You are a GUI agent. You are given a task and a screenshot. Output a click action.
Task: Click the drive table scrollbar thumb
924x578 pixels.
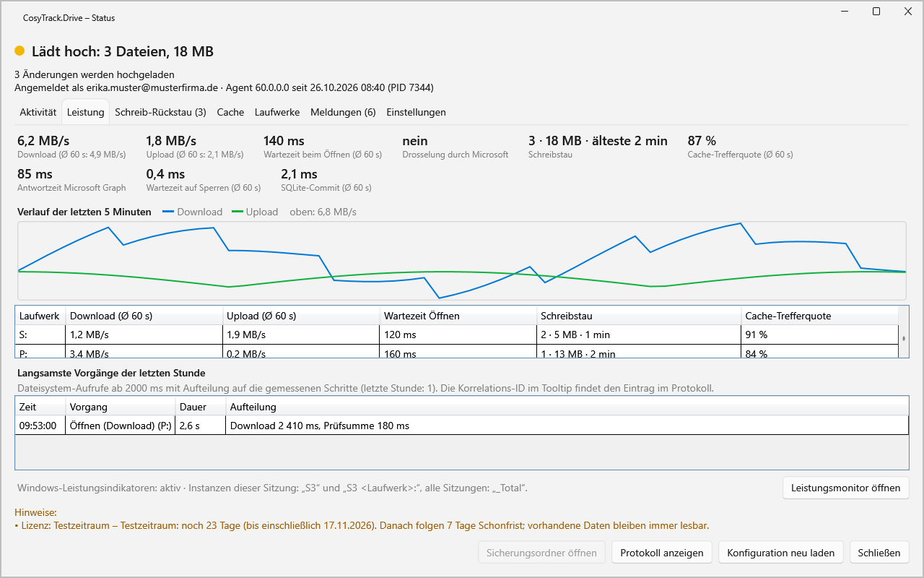tap(904, 337)
